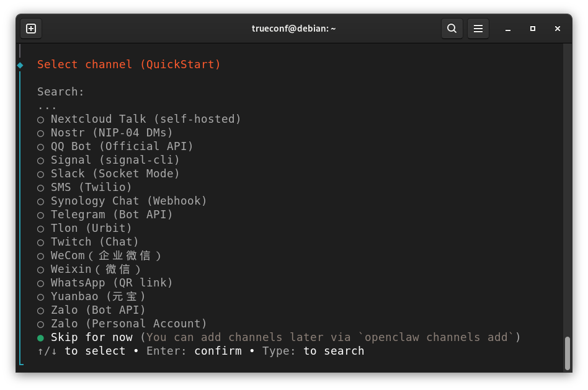Maximize the terminal window
The image size is (588, 390).
[533, 29]
